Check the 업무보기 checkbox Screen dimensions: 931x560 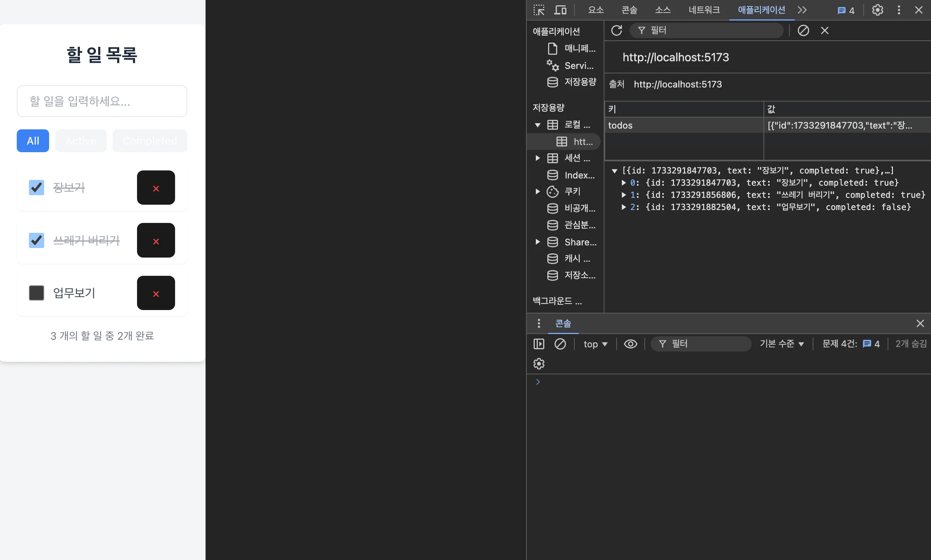pyautogui.click(x=37, y=293)
